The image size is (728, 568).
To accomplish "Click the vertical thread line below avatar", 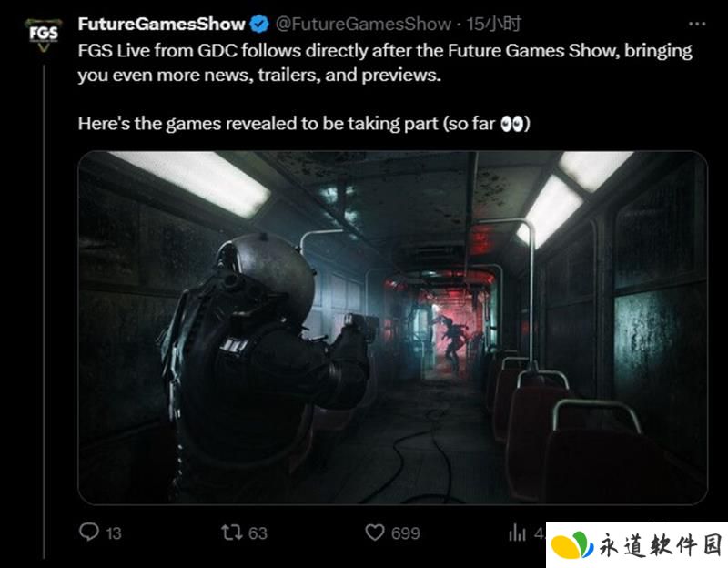I will pyautogui.click(x=44, y=311).
